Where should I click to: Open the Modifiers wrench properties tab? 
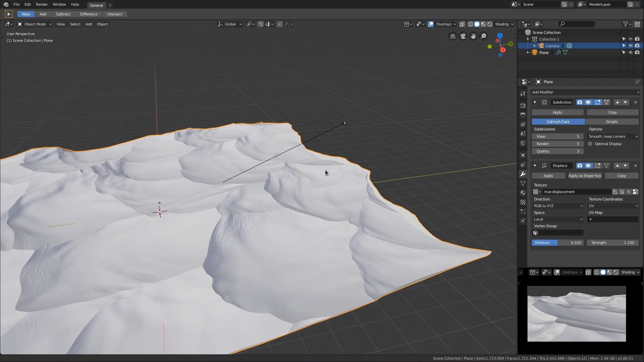pos(523,174)
